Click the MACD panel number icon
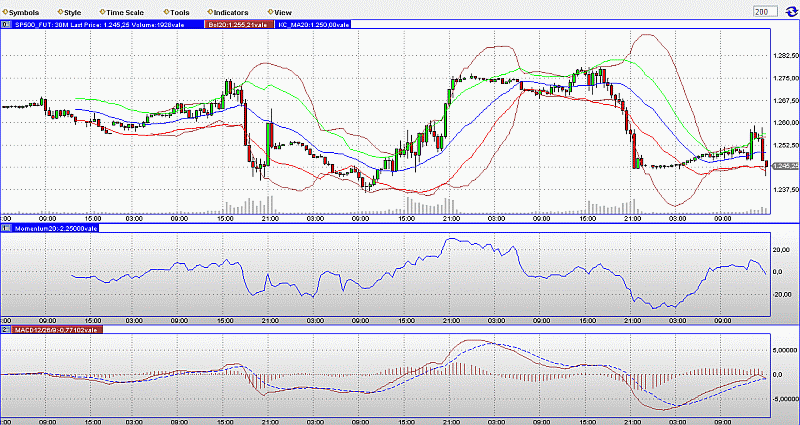This screenshot has height=425, width=800. tap(5, 327)
